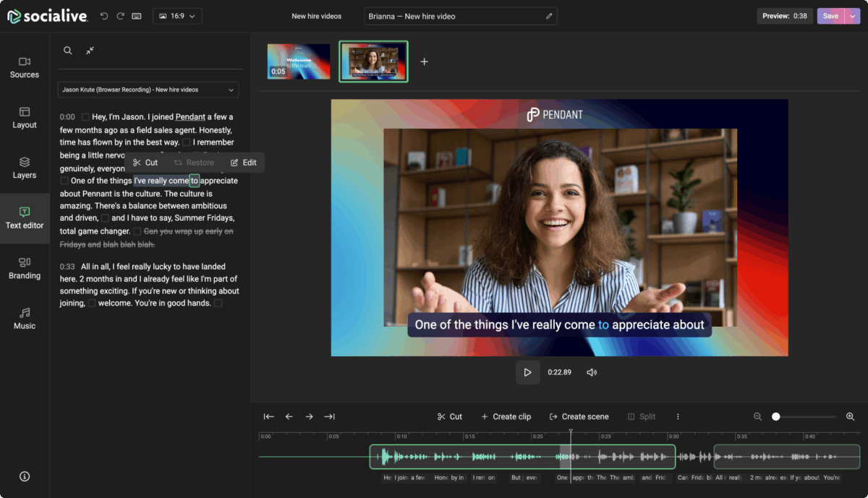
Task: Click the 0:00 timestamp in transcript
Action: [67, 117]
